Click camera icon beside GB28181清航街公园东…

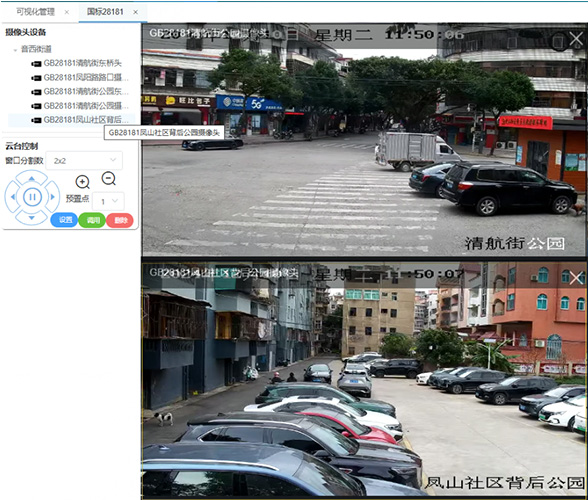pos(36,92)
